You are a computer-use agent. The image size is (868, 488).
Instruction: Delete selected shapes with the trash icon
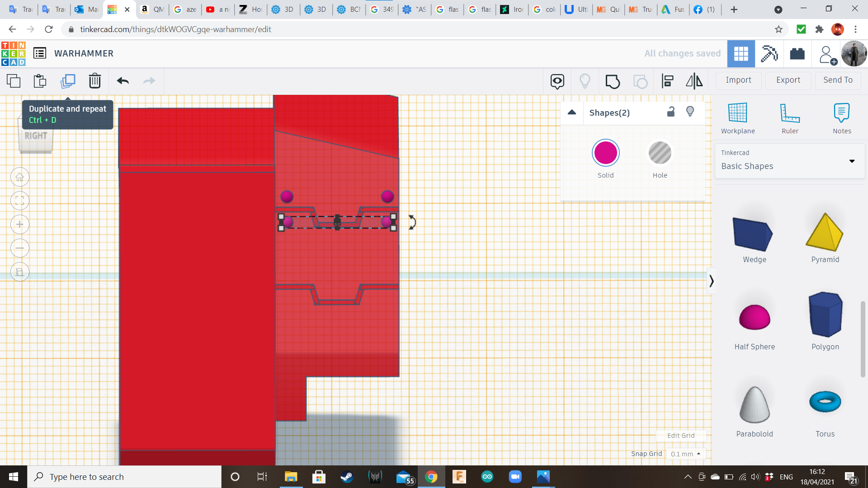tap(95, 81)
